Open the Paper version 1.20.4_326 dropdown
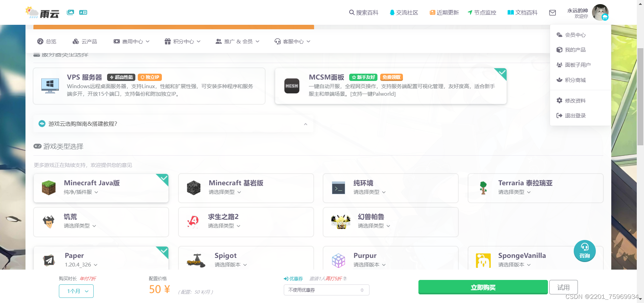Screen dimensions: 644x303 pos(81,265)
